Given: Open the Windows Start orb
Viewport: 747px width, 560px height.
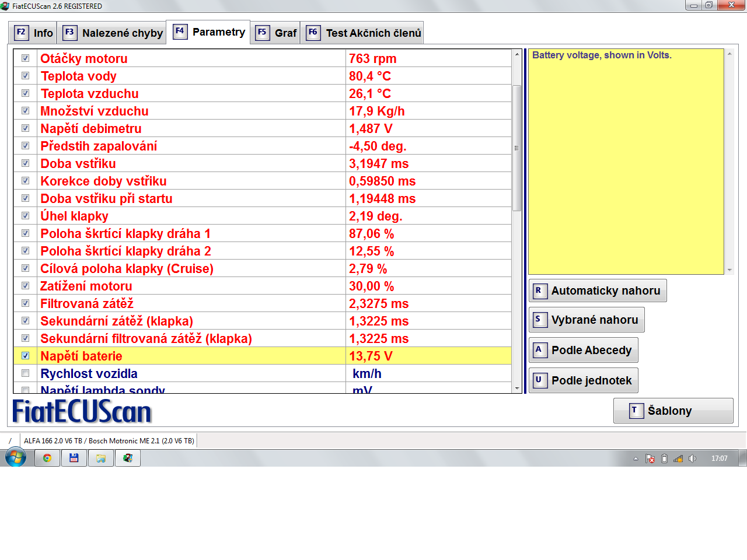Looking at the screenshot, I should click(x=16, y=457).
